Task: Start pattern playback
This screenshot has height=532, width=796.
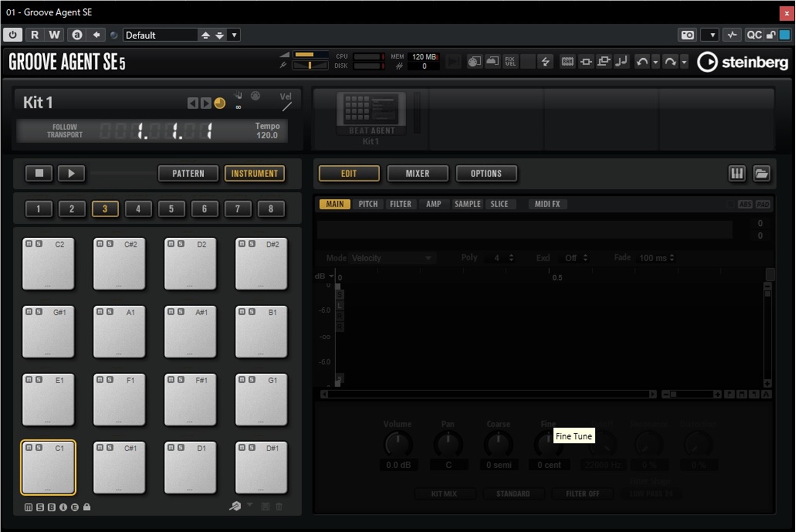Action: (72, 173)
